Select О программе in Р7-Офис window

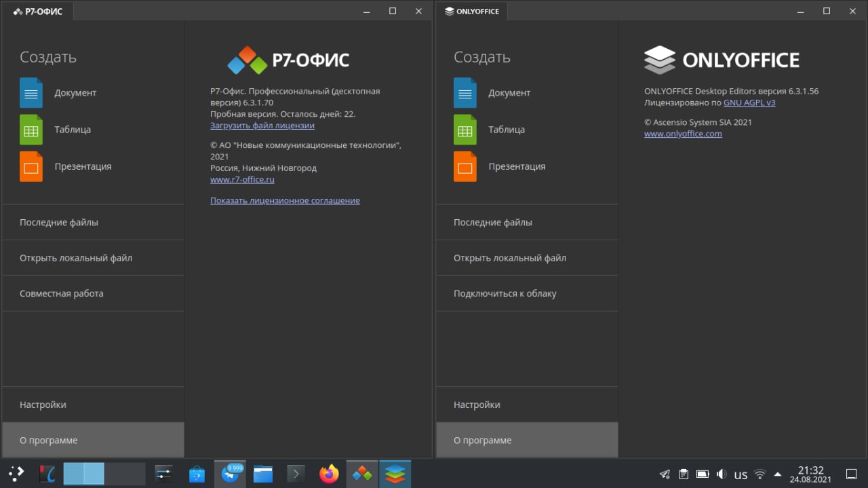click(94, 440)
